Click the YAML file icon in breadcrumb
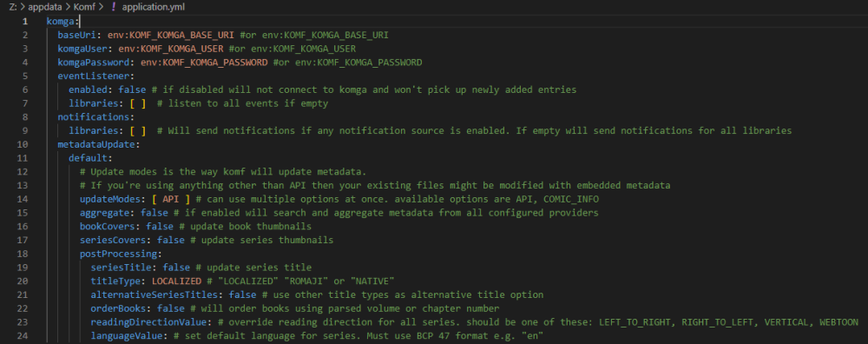Image resolution: width=868 pixels, height=344 pixels. [x=113, y=7]
